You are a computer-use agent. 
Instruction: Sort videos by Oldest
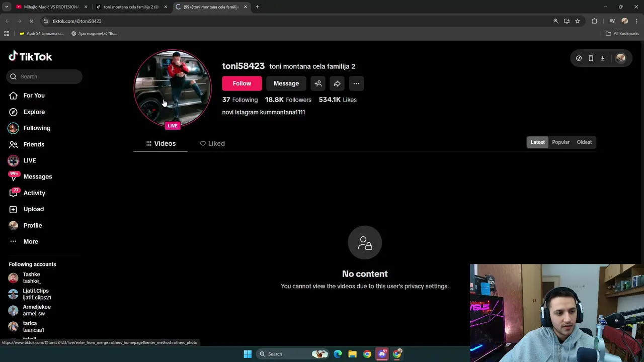[x=584, y=142]
